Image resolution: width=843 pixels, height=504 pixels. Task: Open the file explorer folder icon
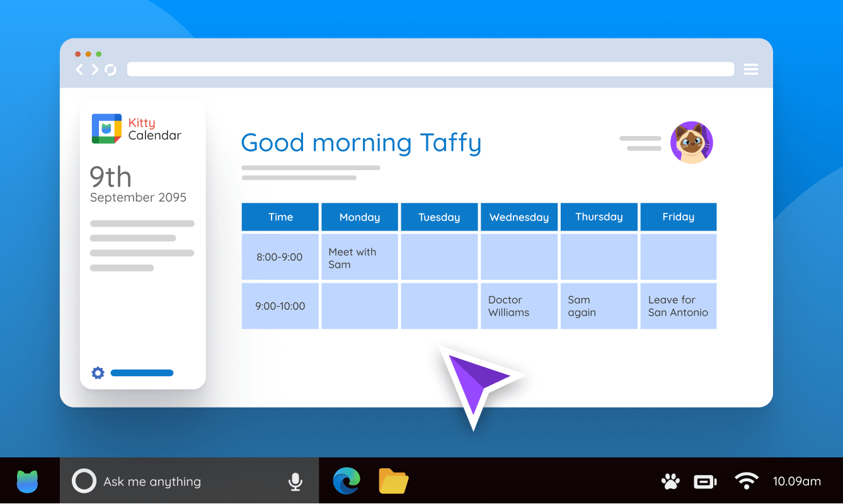point(394,481)
